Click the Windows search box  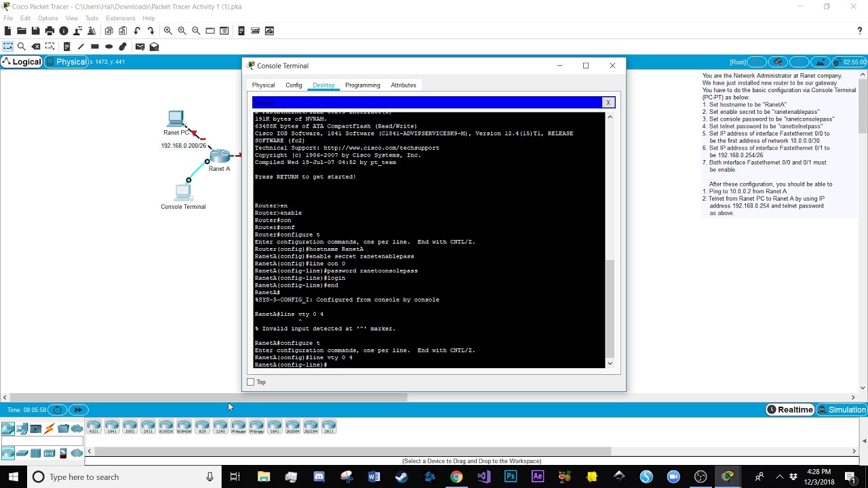pos(125,476)
